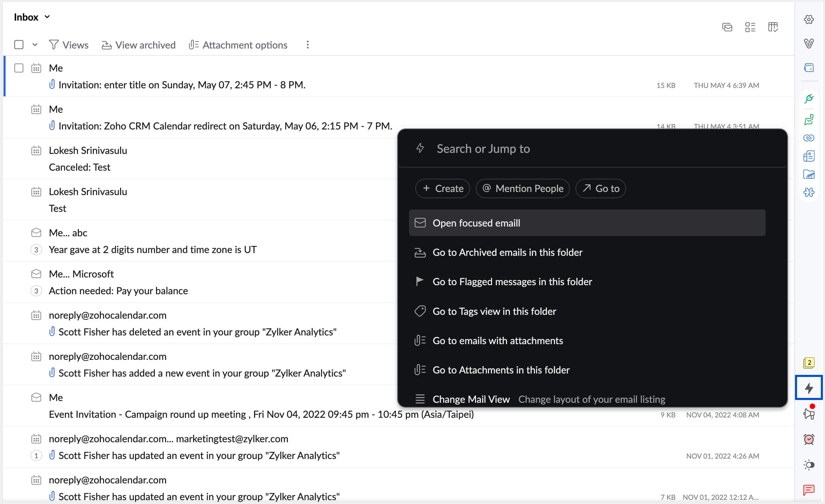Open the Settings gear icon

click(x=809, y=20)
